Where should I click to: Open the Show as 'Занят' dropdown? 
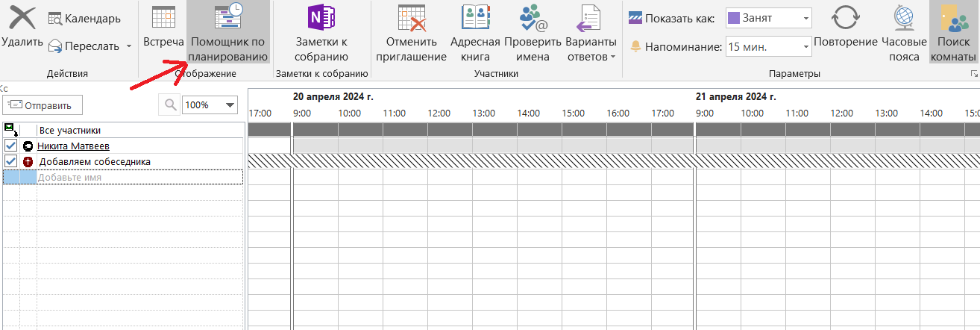coord(806,18)
